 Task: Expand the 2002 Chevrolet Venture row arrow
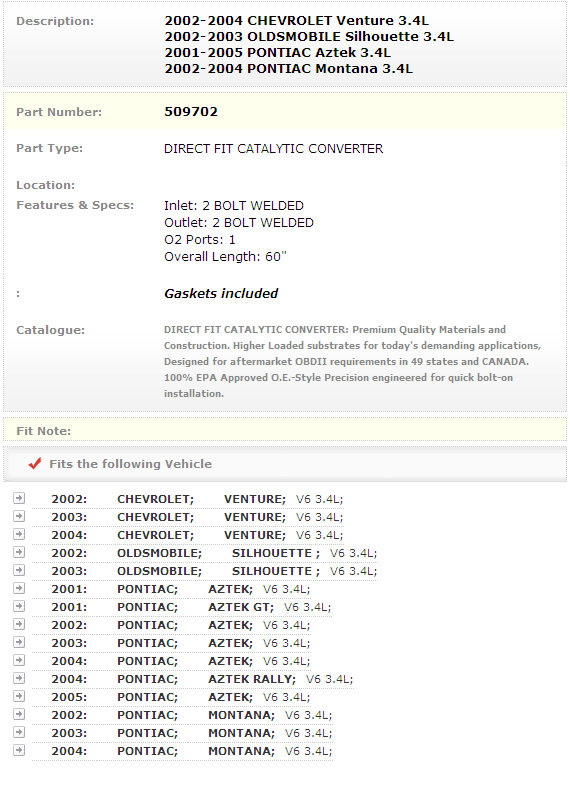[19, 499]
